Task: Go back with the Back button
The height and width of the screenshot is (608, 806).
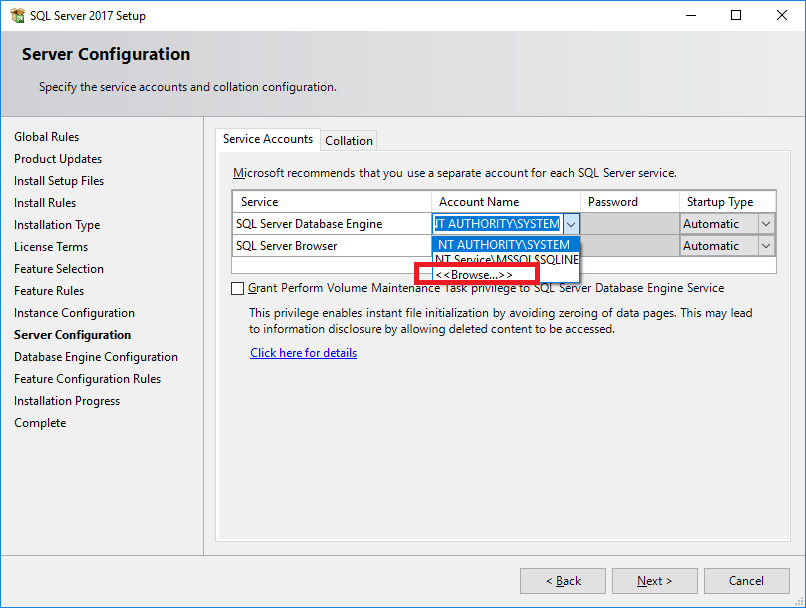Action: [563, 581]
